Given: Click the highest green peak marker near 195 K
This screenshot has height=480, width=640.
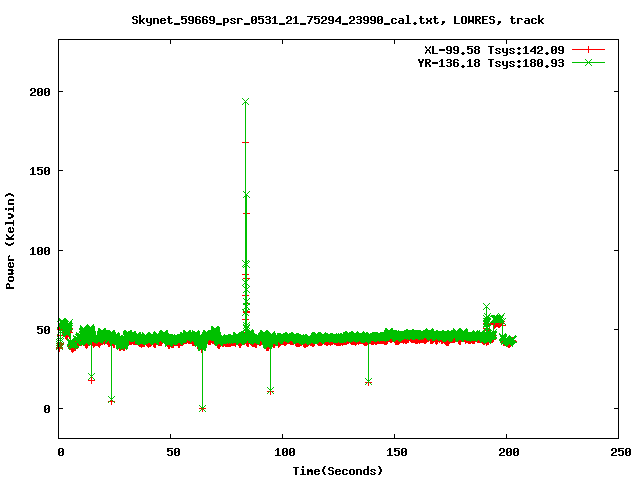Looking at the screenshot, I should pos(245,102).
